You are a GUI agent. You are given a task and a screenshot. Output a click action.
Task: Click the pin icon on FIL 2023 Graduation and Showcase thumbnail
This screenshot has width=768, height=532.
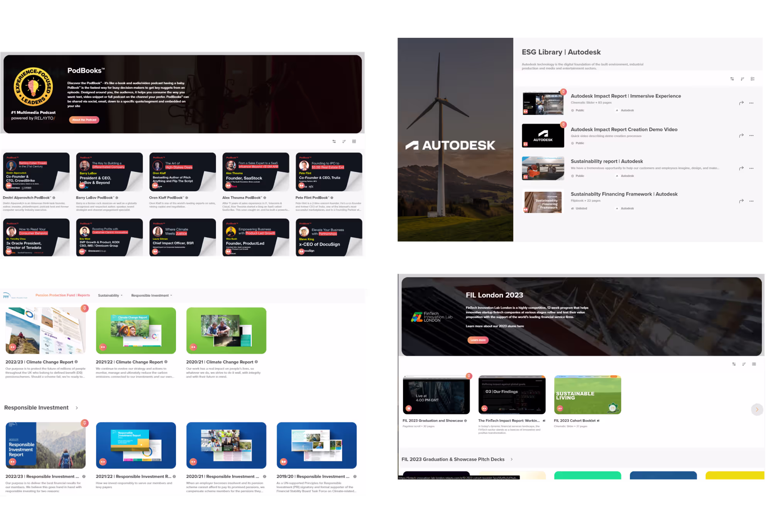469,376
